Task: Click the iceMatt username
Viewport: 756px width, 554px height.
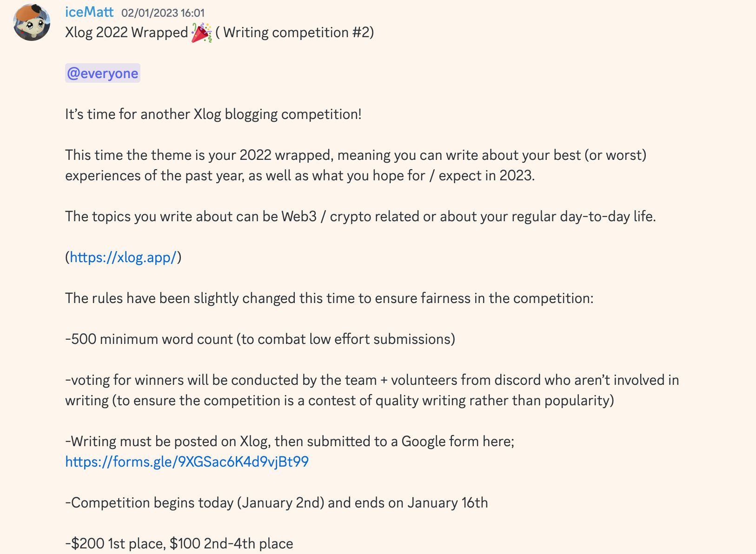Action: pyautogui.click(x=89, y=12)
